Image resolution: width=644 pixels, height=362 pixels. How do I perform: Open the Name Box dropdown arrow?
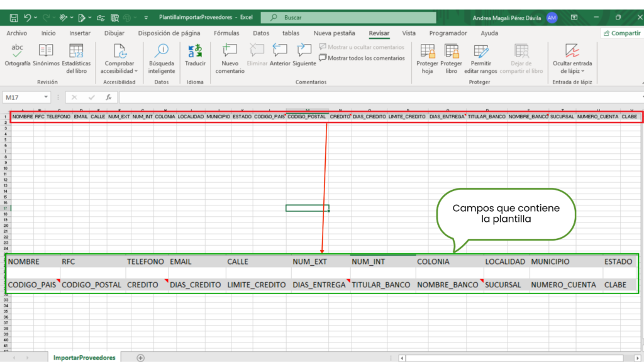point(47,97)
